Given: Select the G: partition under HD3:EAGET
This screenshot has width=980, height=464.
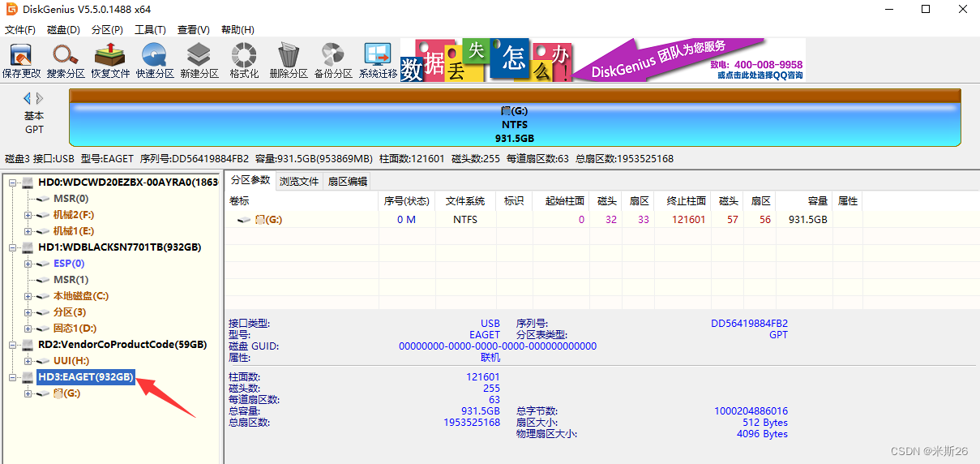Looking at the screenshot, I should [66, 393].
